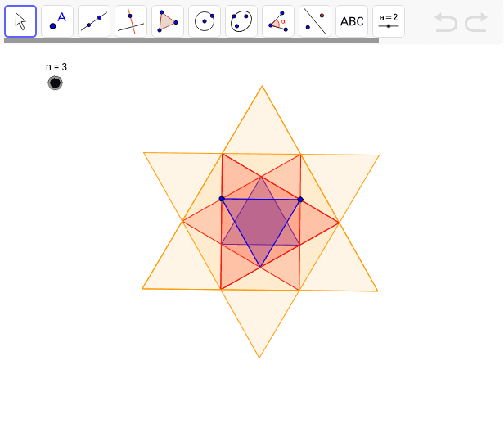This screenshot has width=504, height=446.
Task: Select the left blue triangle vertex point
Action: coord(222,199)
